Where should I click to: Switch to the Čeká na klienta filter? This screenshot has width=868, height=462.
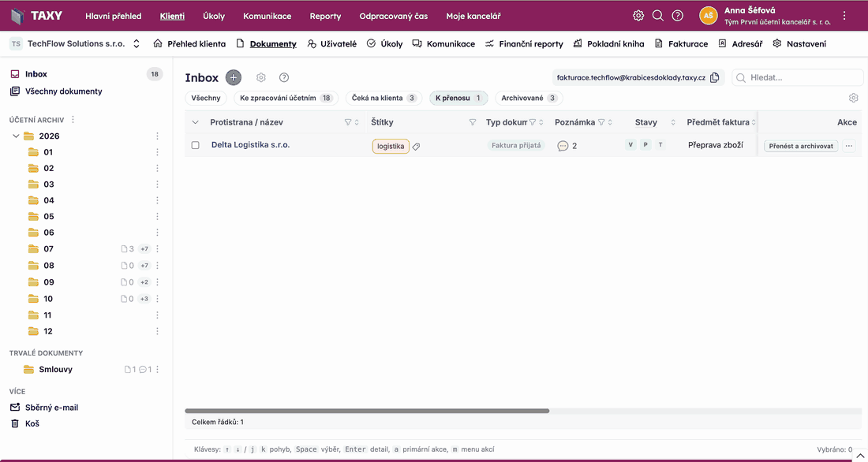383,98
